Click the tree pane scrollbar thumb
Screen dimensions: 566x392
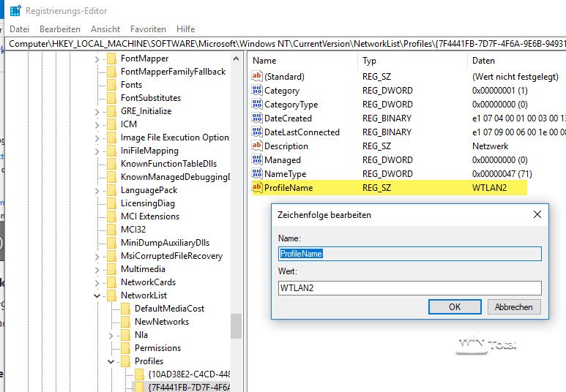coord(236,326)
